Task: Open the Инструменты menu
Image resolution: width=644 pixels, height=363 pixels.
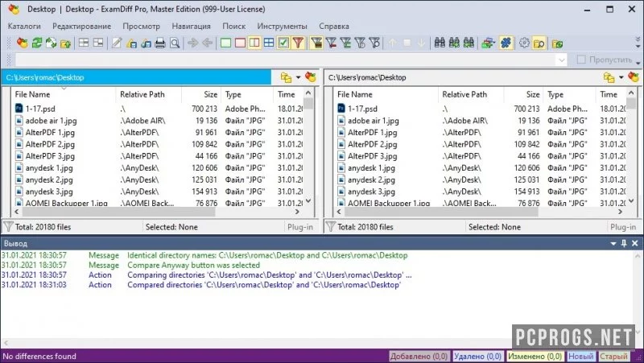Action: 283,26
